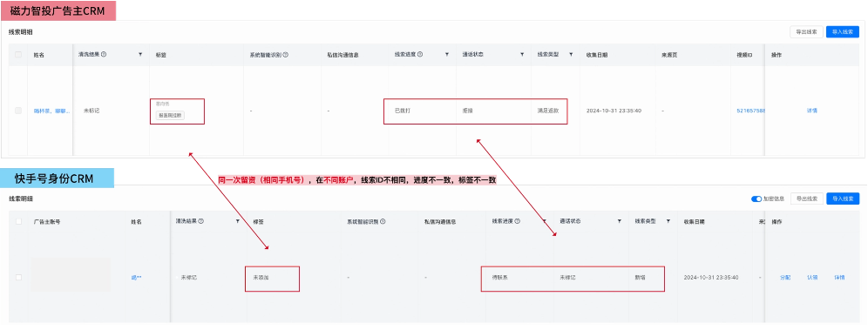Tick select-all checkbox in 快手号身份 CRM table header
Image resolution: width=868 pixels, height=330 pixels.
tap(19, 221)
